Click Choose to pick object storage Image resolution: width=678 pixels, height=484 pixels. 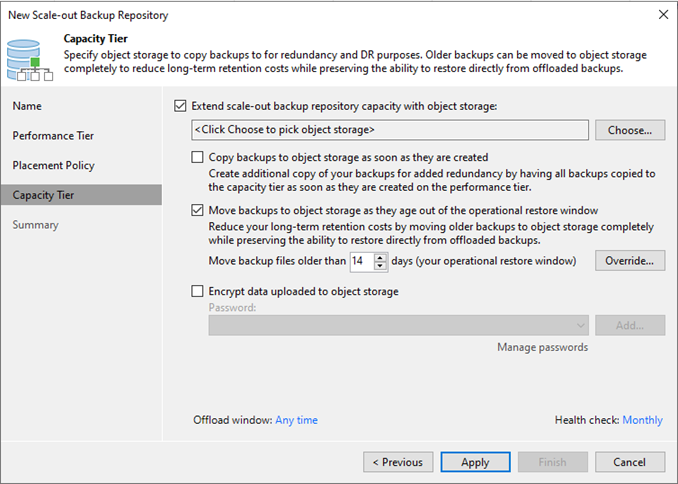click(630, 130)
